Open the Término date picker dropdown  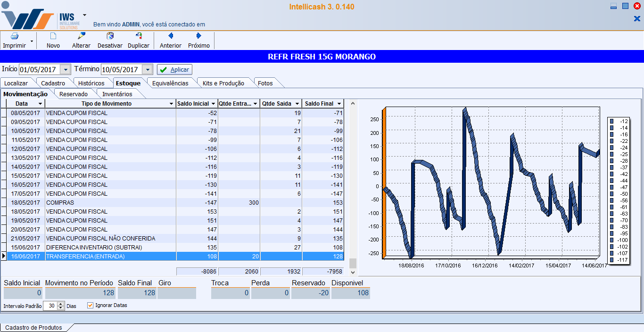click(x=148, y=69)
